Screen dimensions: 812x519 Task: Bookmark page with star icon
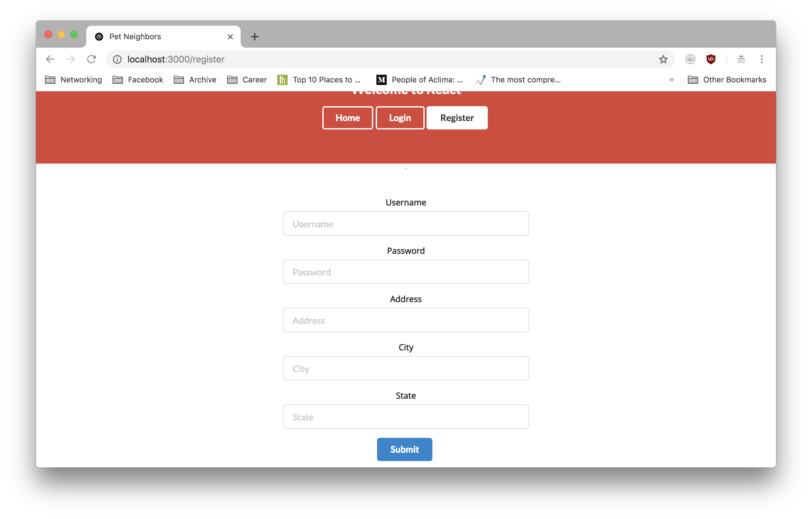[x=663, y=59]
